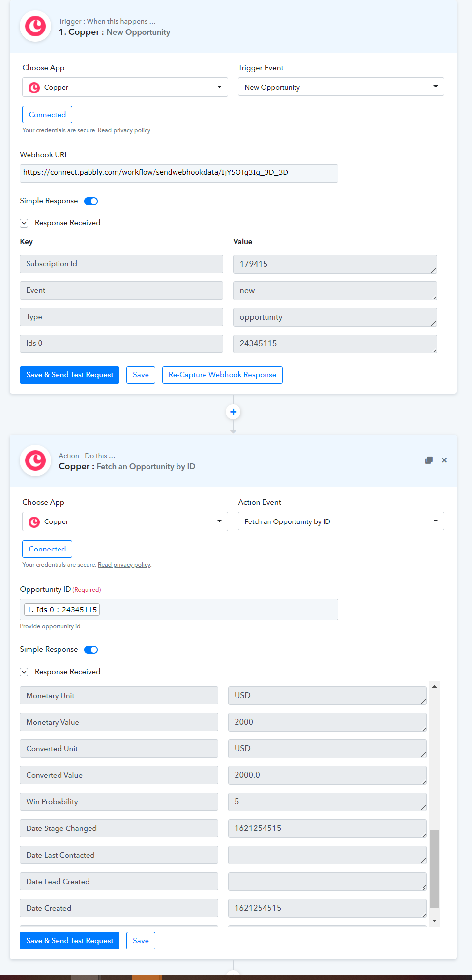Click the resize handle of the 179415 value field
472x980 pixels.
click(x=434, y=270)
